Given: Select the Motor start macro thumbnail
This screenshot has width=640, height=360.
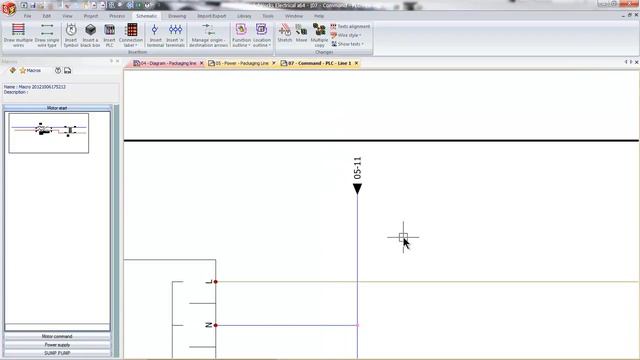Looking at the screenshot, I should point(49,133).
